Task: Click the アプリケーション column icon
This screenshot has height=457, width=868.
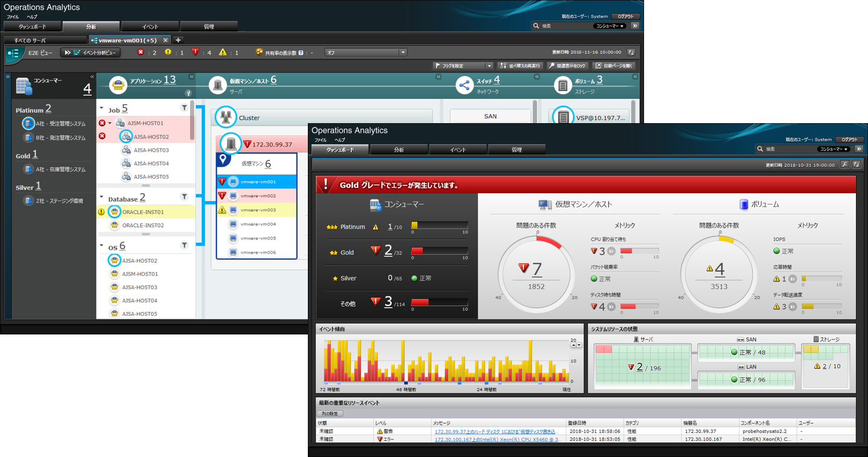Action: [118, 85]
